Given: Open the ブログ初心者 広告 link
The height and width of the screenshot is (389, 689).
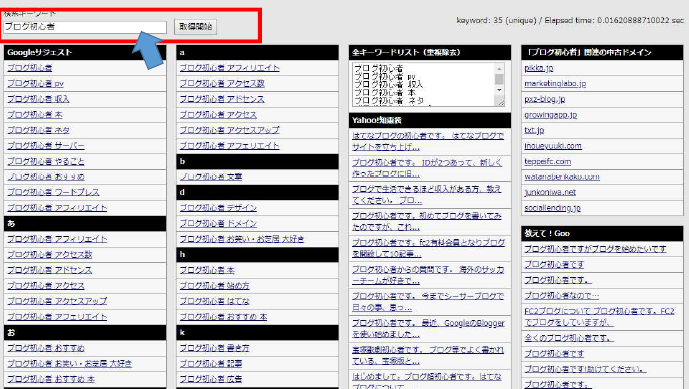Looking at the screenshot, I should coord(211,379).
